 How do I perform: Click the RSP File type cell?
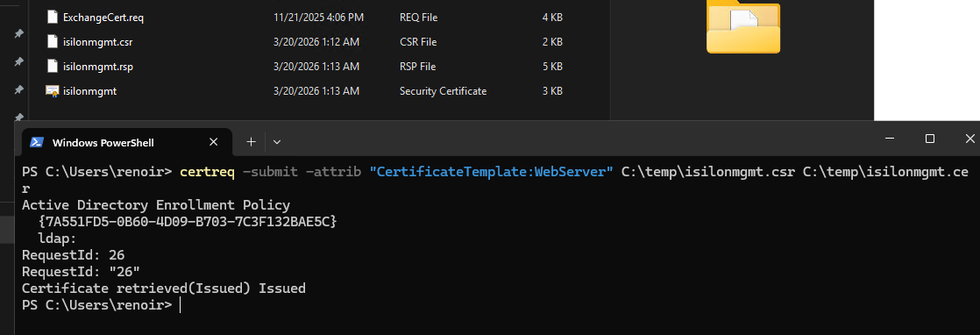[x=417, y=67]
